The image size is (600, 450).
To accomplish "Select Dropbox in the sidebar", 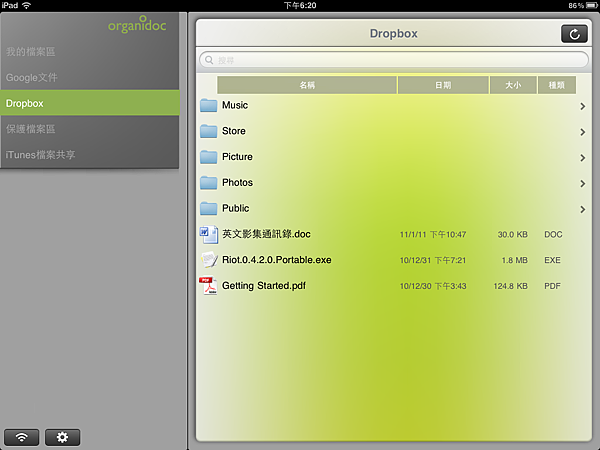I will point(90,103).
